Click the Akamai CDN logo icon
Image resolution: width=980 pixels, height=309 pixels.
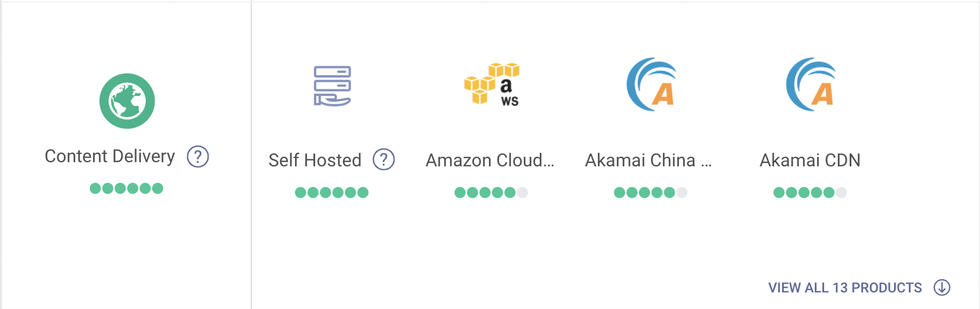(x=811, y=85)
